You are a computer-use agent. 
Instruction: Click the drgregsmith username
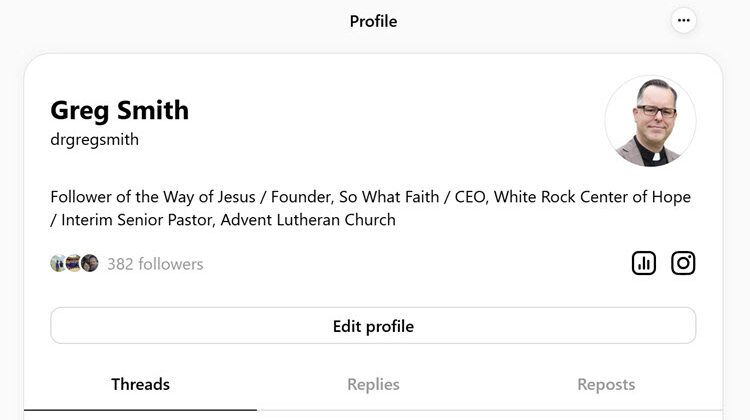click(94, 140)
